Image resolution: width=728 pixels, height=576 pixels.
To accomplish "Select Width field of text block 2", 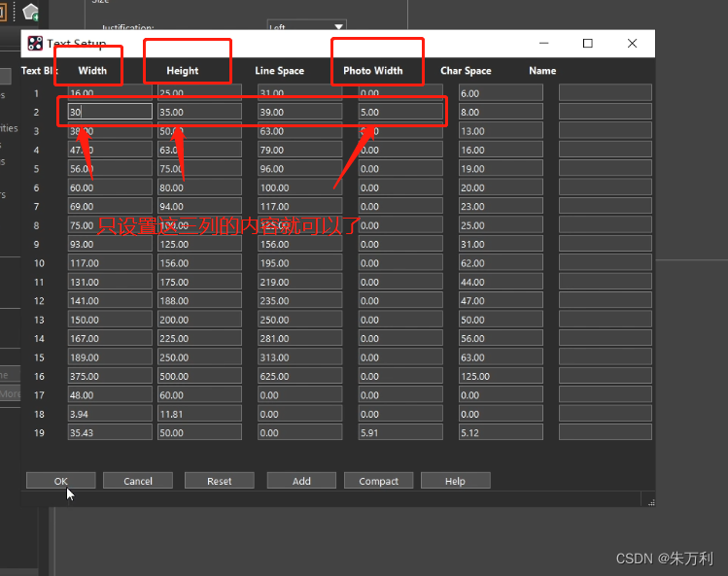I will click(x=110, y=112).
